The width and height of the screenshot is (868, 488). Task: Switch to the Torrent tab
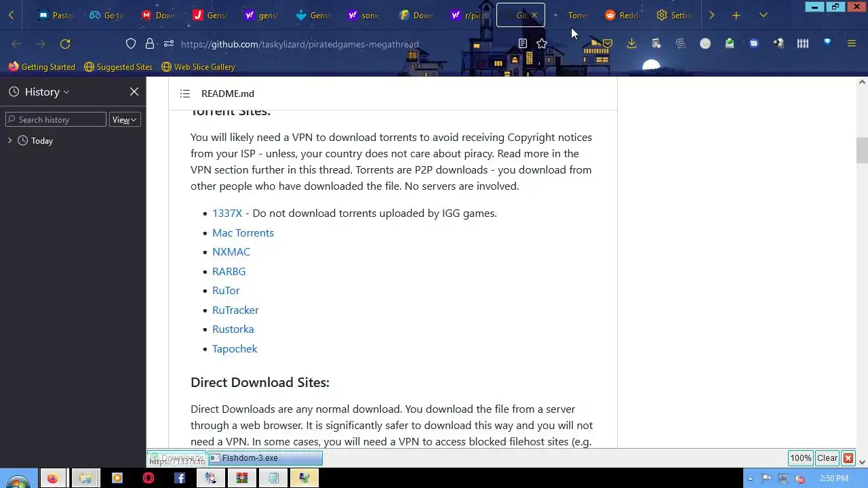(x=571, y=15)
